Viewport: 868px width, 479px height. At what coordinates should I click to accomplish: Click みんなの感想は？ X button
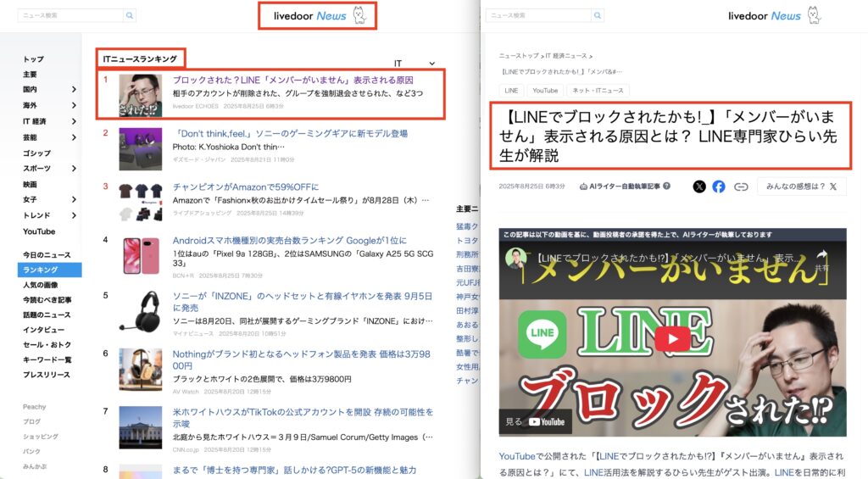pos(801,187)
